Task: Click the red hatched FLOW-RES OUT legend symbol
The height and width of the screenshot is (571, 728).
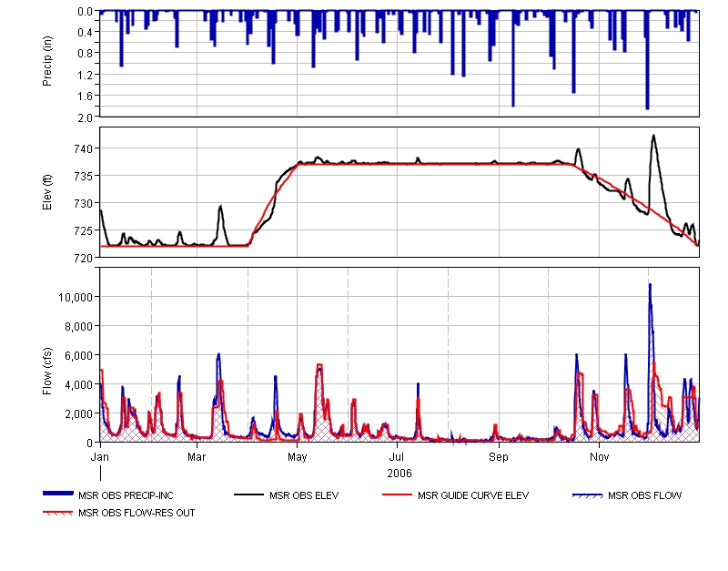Action: [x=58, y=513]
